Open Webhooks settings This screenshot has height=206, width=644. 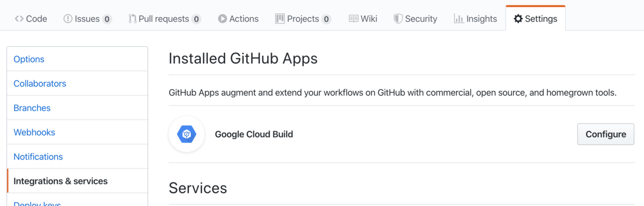click(x=77, y=132)
